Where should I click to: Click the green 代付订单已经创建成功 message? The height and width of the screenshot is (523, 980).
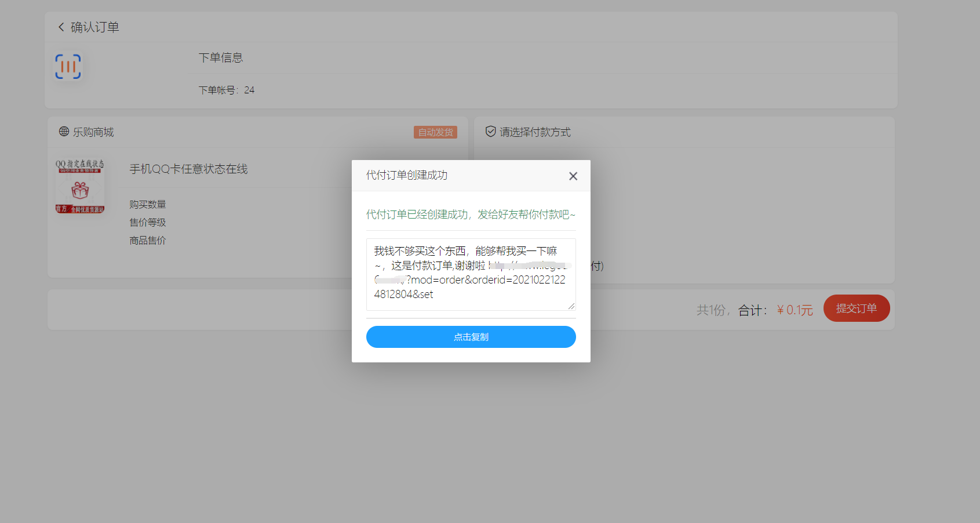(470, 215)
